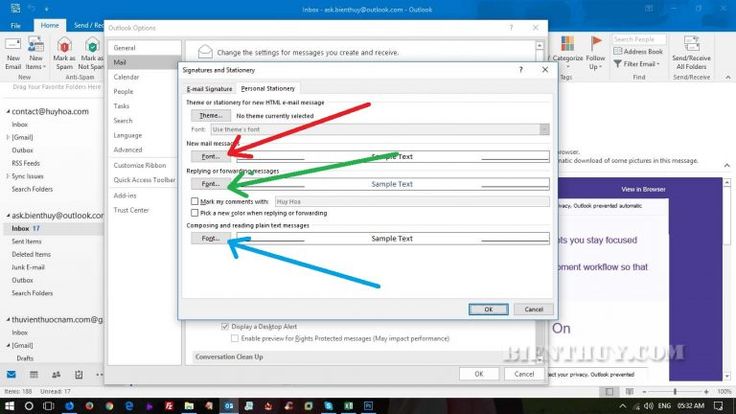Open more navigation options ellipsis

point(99,375)
